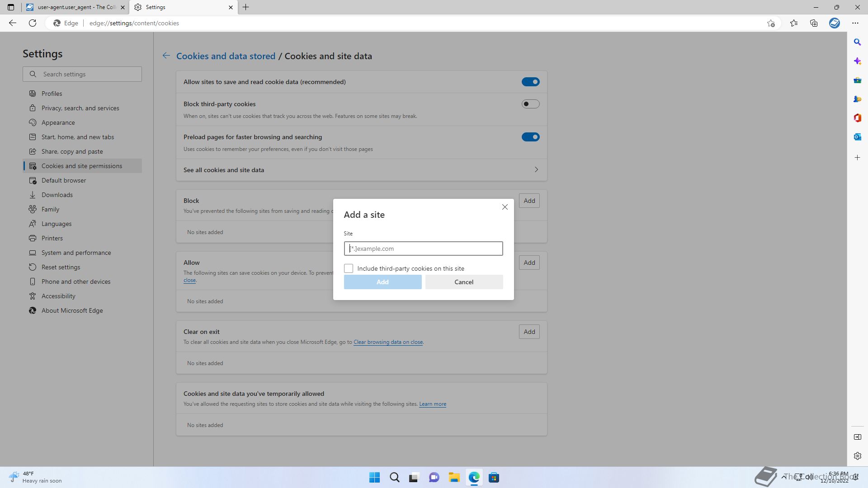Open taskbar Search icon
Image resolution: width=868 pixels, height=488 pixels.
[x=395, y=478]
